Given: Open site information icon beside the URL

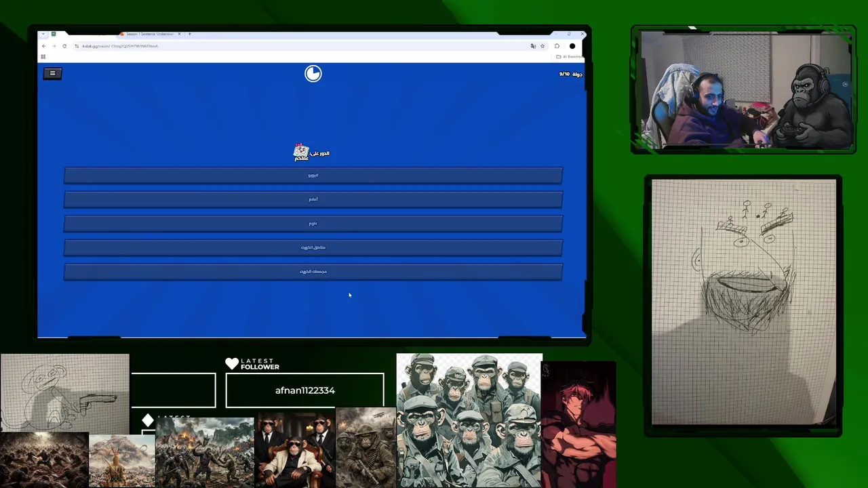Looking at the screenshot, I should (x=77, y=46).
